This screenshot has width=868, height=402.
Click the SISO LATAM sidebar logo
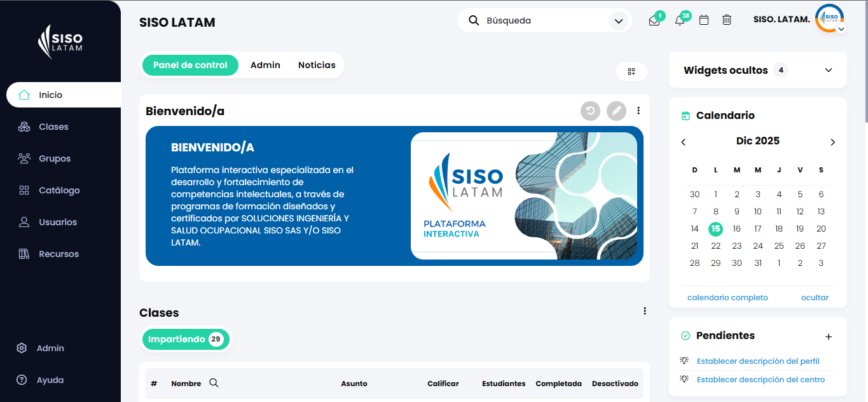60,41
